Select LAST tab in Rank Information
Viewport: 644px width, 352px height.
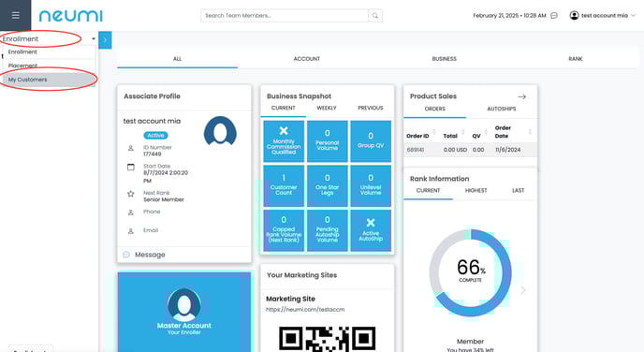tap(518, 191)
